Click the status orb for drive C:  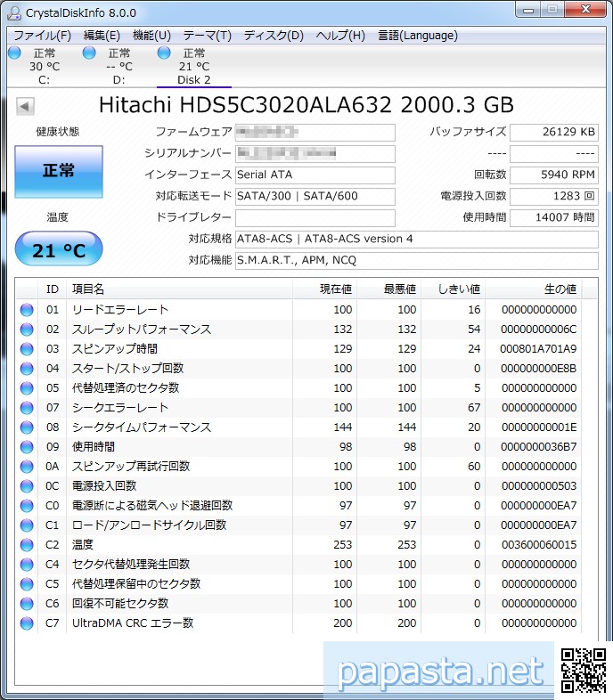click(x=14, y=53)
